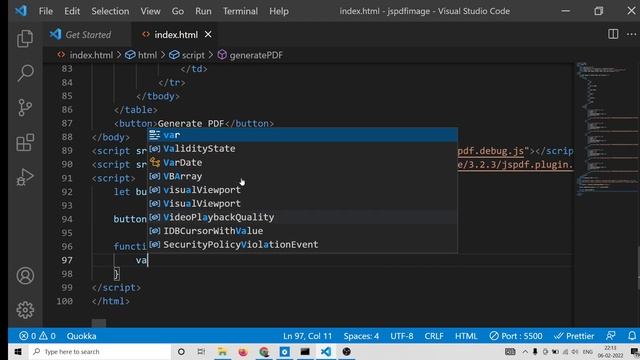Open Firefox from the taskbar
This screenshot has height=360, width=640.
tap(243, 351)
